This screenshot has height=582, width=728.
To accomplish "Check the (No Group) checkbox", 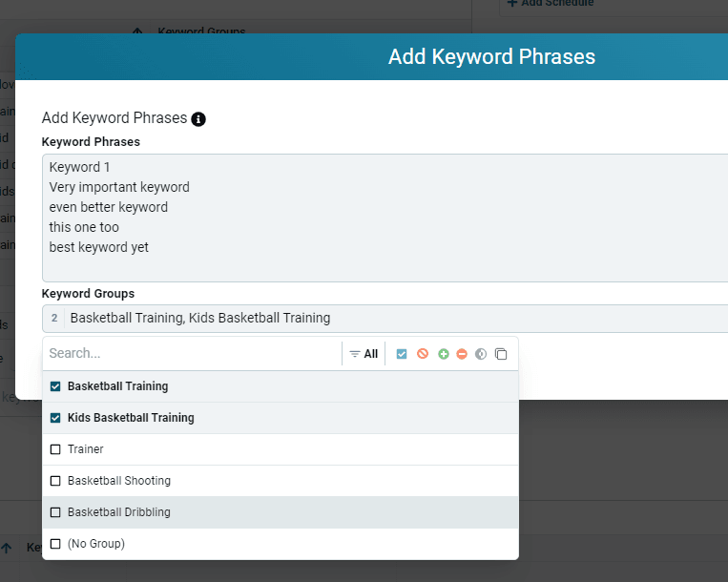I will pos(55,544).
